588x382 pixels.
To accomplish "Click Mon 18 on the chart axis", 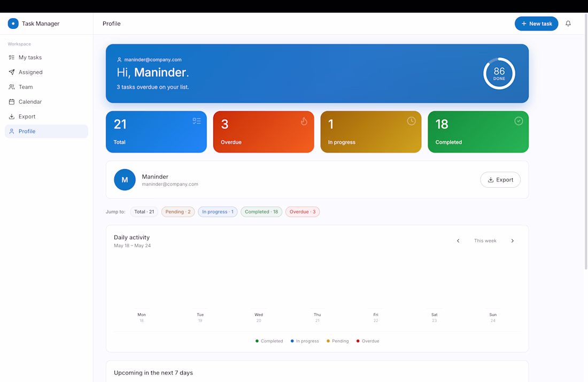I will click(x=141, y=317).
